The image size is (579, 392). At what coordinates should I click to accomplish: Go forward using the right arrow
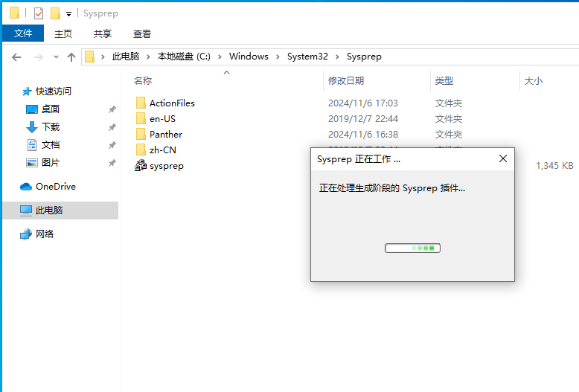39,57
